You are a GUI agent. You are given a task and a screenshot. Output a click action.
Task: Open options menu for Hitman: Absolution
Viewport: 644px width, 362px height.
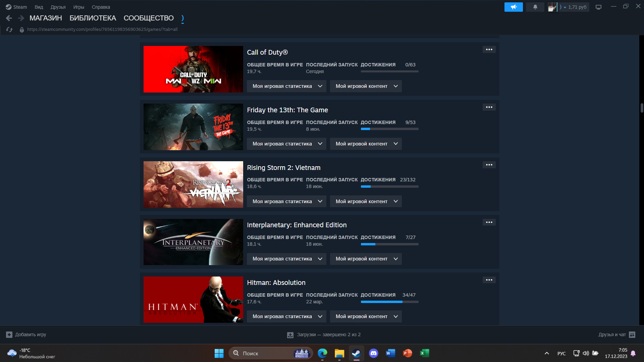coord(489,280)
